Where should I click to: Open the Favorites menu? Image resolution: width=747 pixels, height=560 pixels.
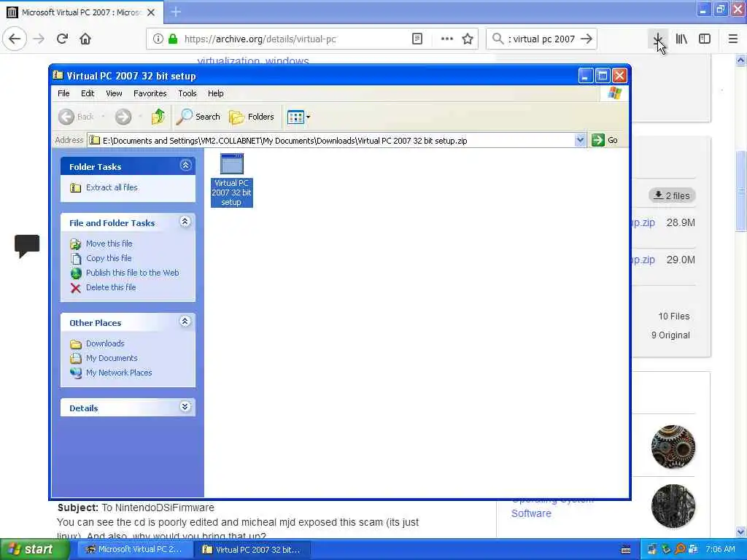click(150, 93)
